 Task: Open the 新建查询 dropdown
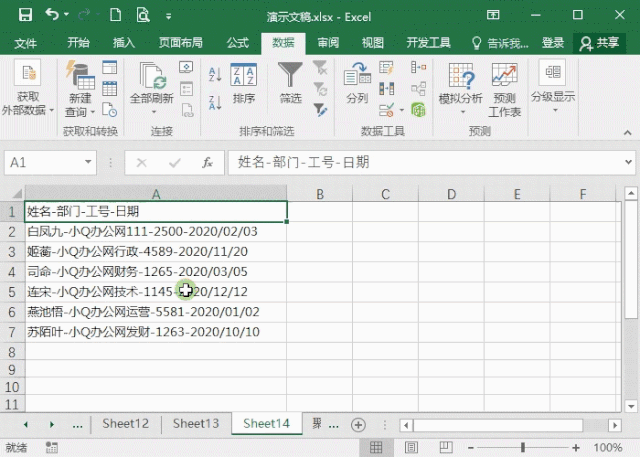coord(80,89)
